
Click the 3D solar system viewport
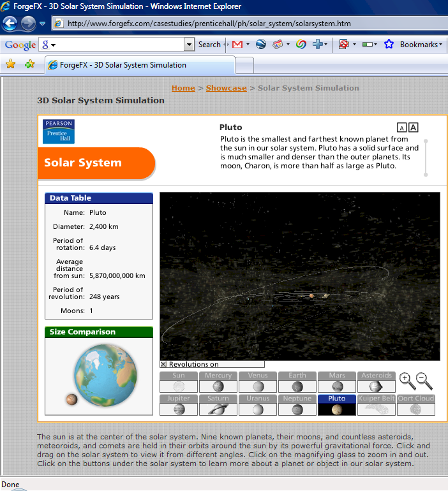(300, 277)
